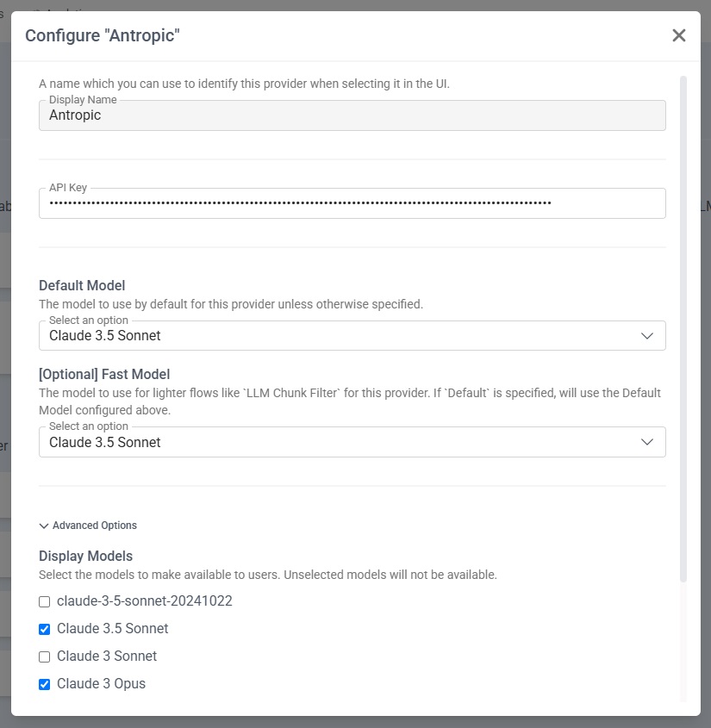Viewport: 711px width, 728px height.
Task: Click the "Claude 3 Opus" label text
Action: (101, 684)
